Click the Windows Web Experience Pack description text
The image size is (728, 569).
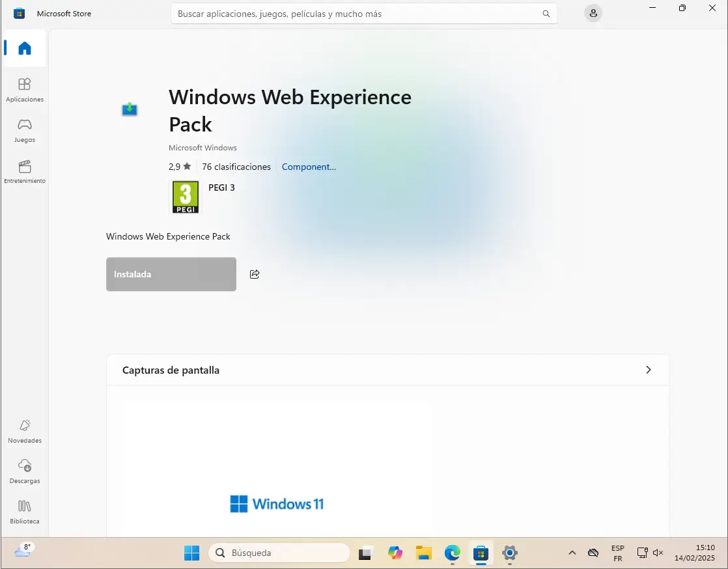pyautogui.click(x=168, y=236)
